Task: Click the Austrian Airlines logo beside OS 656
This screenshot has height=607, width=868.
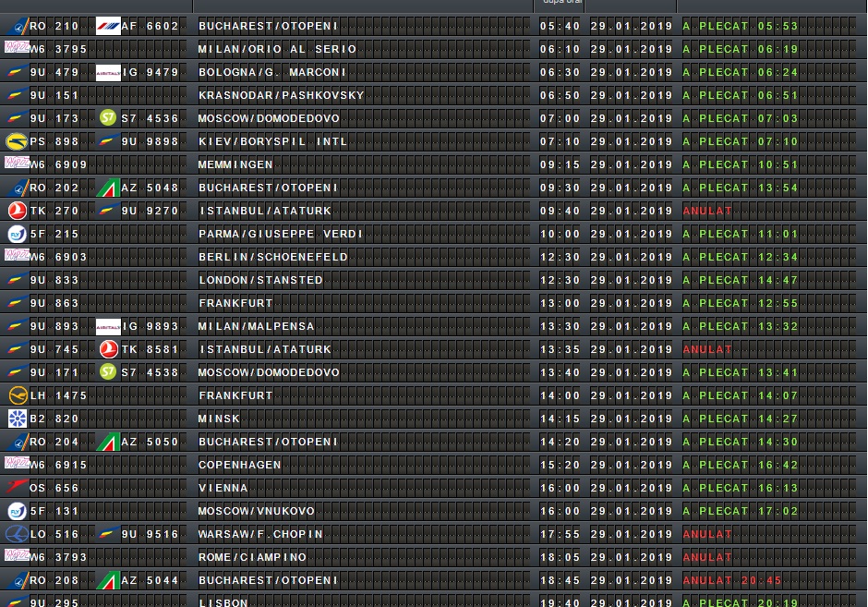Action: click(18, 487)
